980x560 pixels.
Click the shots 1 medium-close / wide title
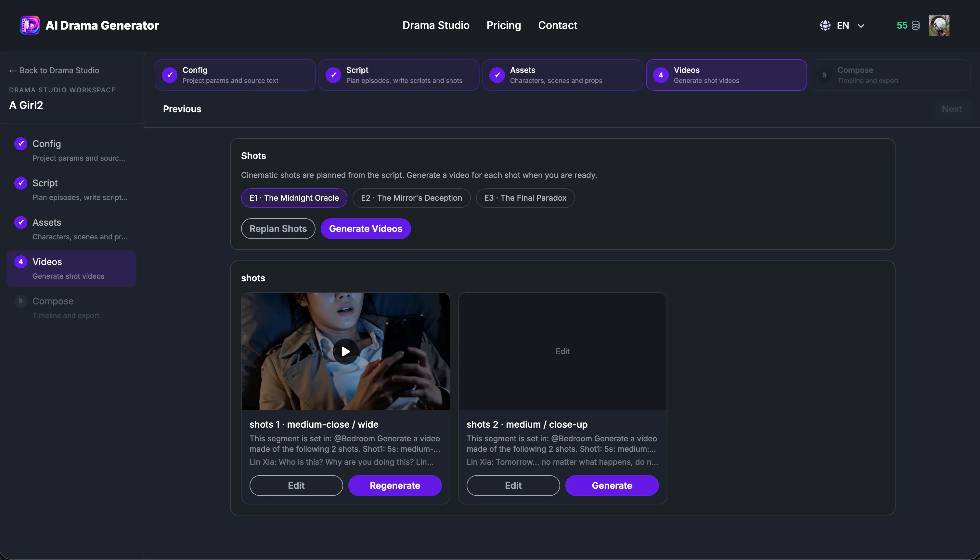[314, 424]
